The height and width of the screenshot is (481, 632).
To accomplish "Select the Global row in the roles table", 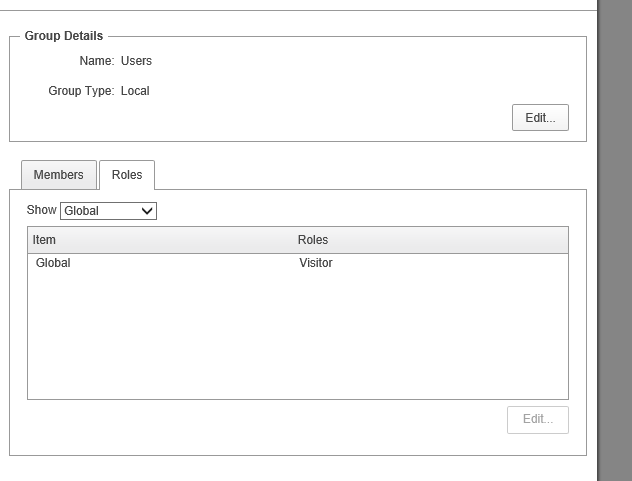I will [x=298, y=263].
